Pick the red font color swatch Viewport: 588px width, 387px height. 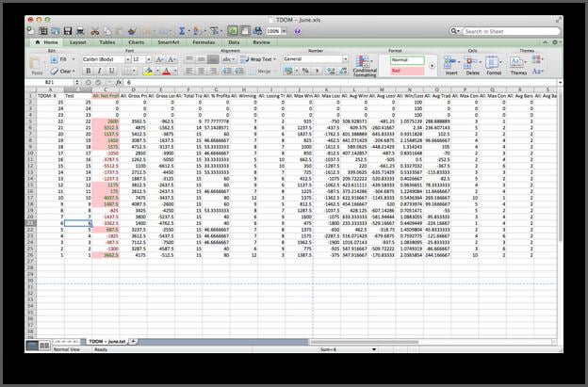point(167,71)
